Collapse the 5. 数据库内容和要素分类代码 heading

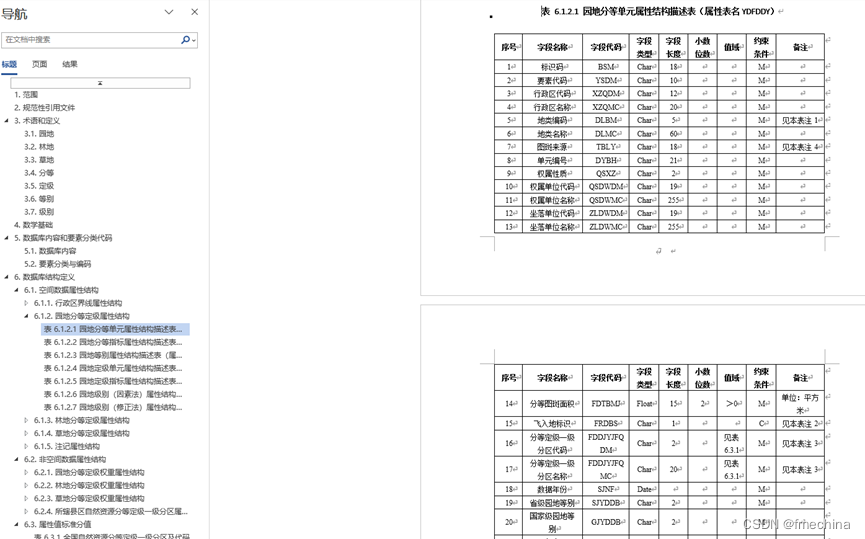7,238
